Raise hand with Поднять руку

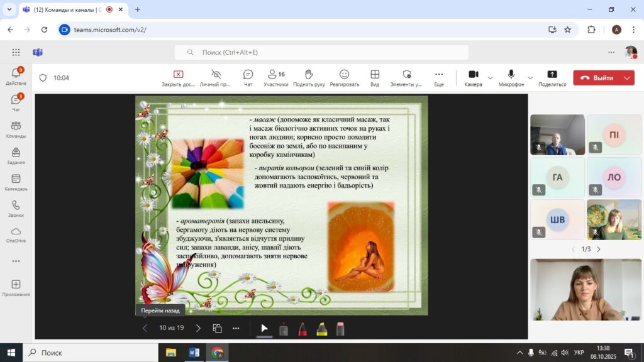coord(309,77)
